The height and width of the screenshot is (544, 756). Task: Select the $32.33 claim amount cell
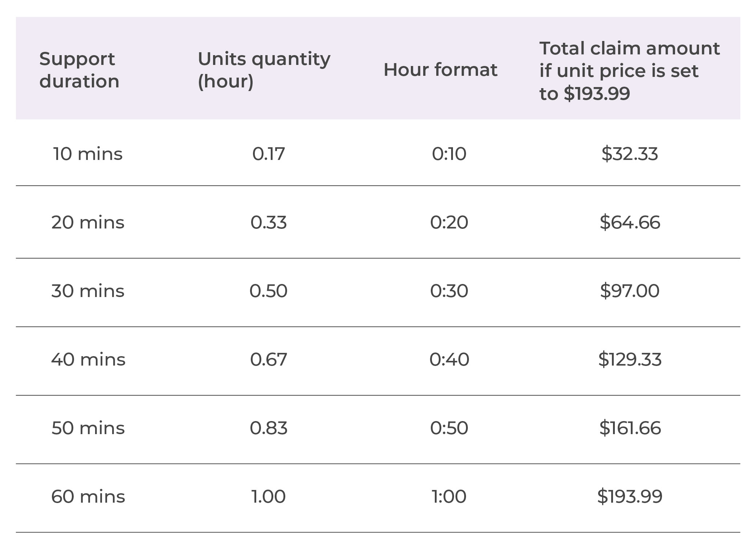tap(630, 154)
